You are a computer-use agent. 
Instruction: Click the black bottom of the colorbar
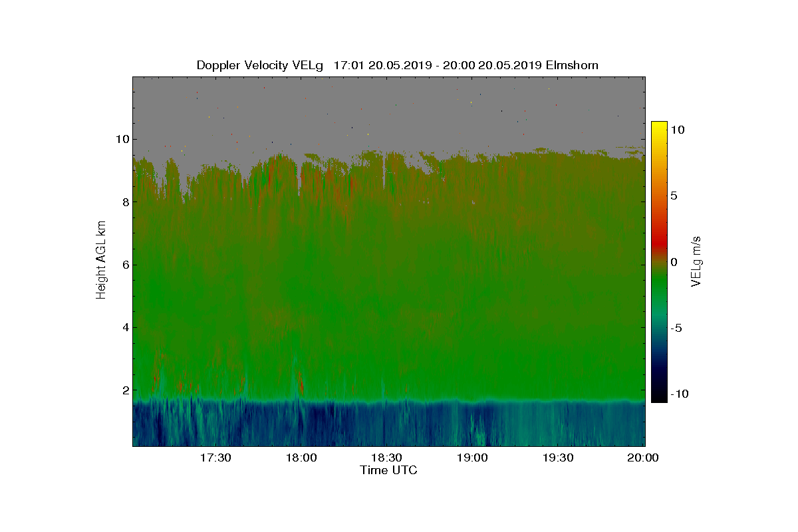pos(659,397)
